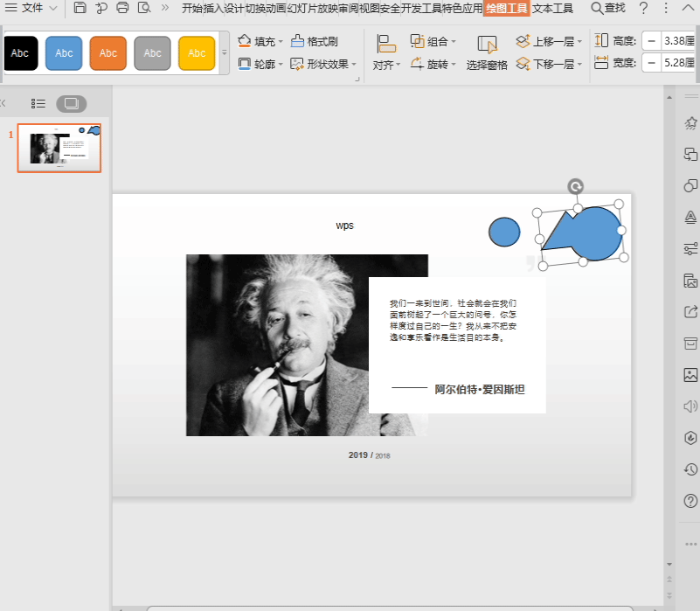
Task: Open the 选择窗格 selection pane
Action: tap(487, 52)
